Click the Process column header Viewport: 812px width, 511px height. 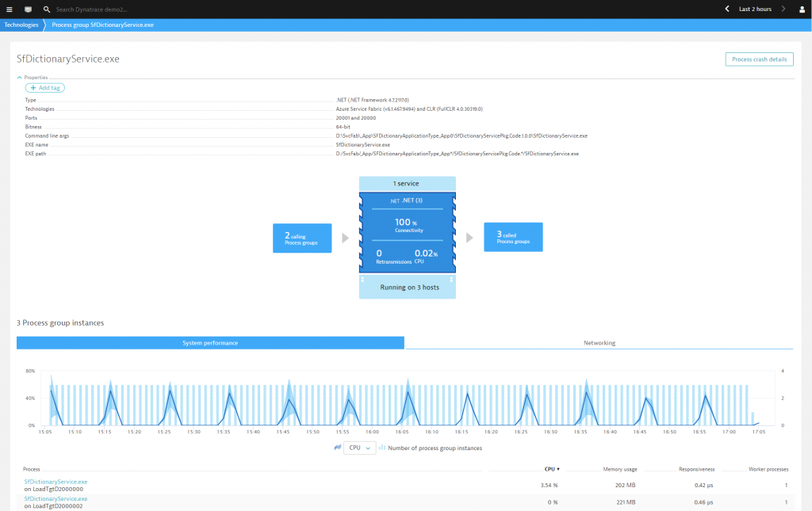click(31, 469)
